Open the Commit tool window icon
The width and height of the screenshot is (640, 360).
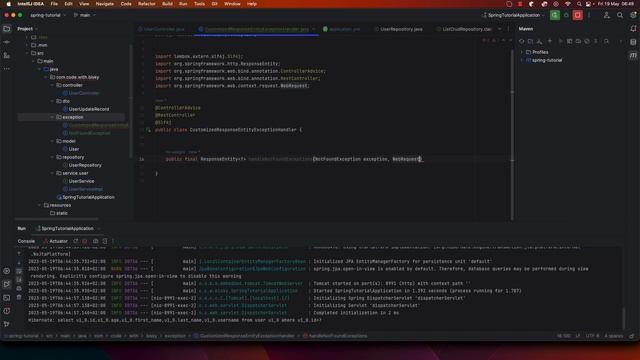click(x=7, y=42)
